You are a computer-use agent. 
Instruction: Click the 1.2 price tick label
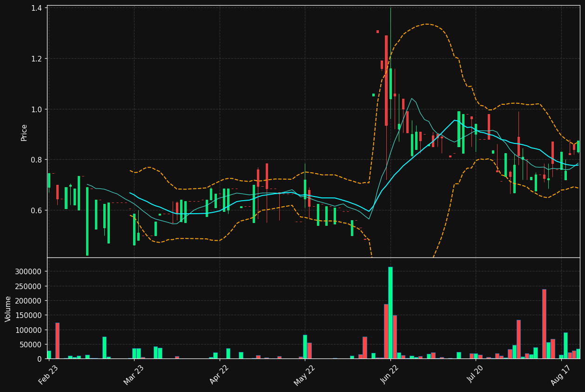(37, 59)
